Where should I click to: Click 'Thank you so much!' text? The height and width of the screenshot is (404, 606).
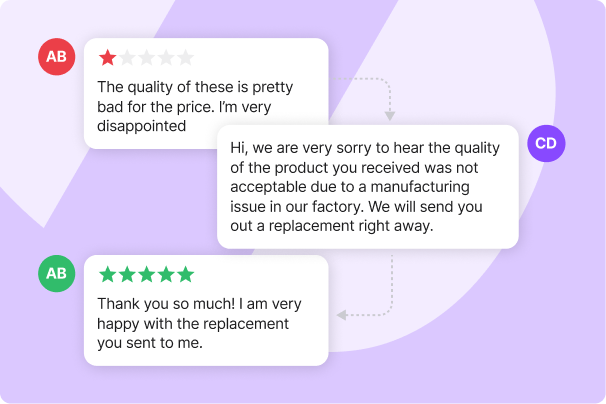point(166,304)
